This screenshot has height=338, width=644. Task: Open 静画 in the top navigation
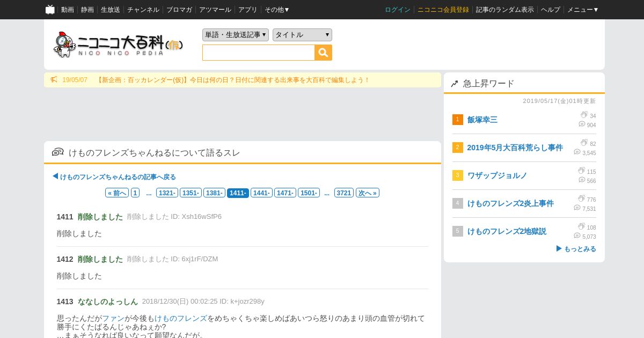[87, 10]
